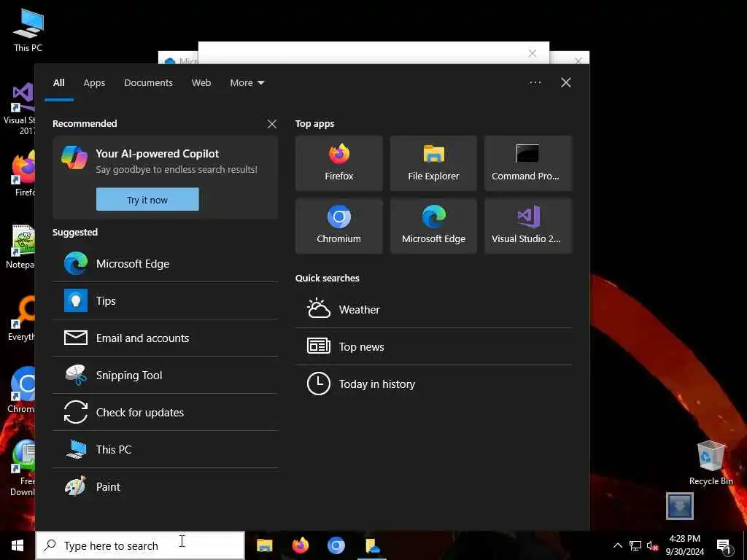747x560 pixels.
Task: Launch Firefox from the taskbar
Action: tap(300, 545)
